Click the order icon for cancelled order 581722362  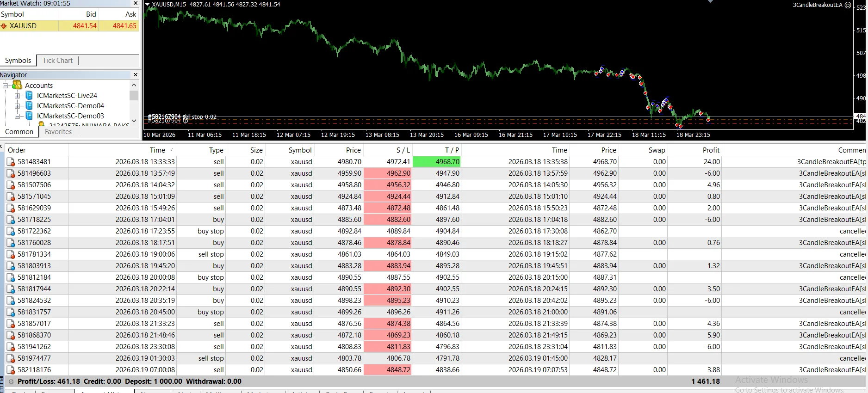click(x=11, y=231)
